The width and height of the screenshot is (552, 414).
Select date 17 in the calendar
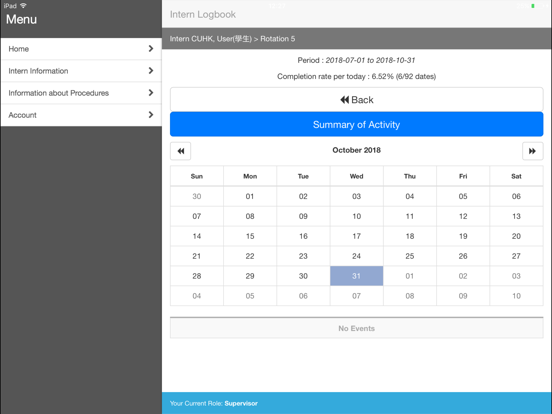click(x=357, y=236)
